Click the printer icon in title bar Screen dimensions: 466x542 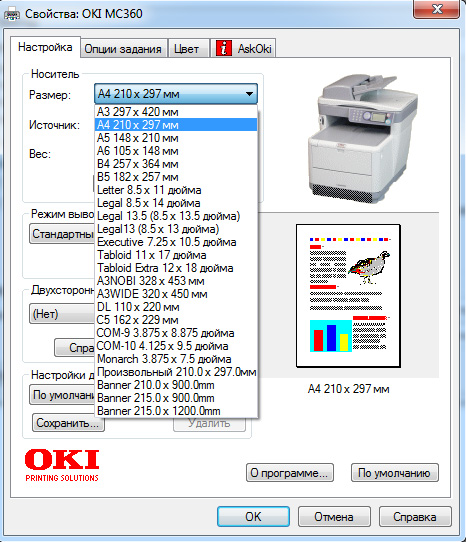12,14
